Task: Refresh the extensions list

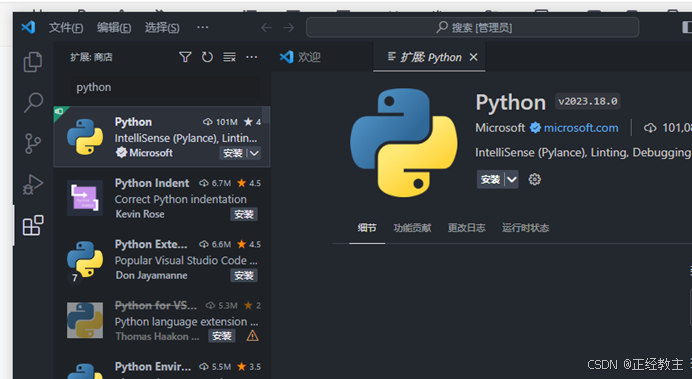Action: tap(207, 57)
